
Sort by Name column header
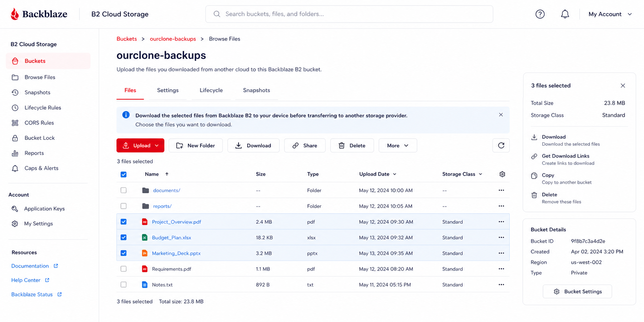[156, 174]
